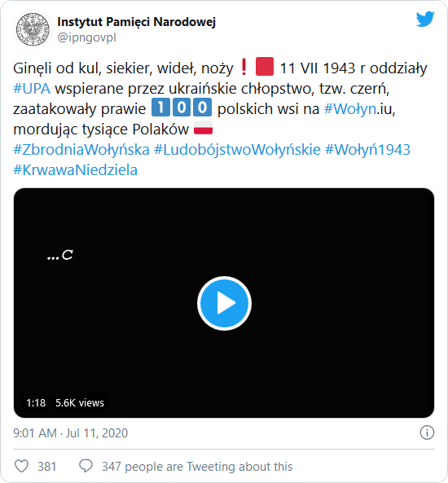Open the tweet info circle icon
This screenshot has width=448, height=483.
tap(427, 433)
